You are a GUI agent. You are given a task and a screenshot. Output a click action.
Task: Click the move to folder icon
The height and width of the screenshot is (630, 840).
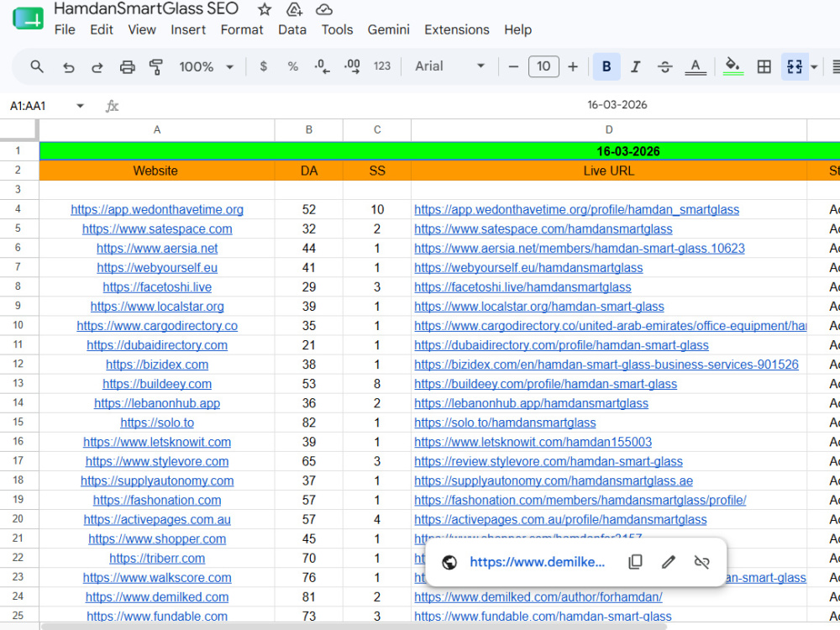pos(294,9)
